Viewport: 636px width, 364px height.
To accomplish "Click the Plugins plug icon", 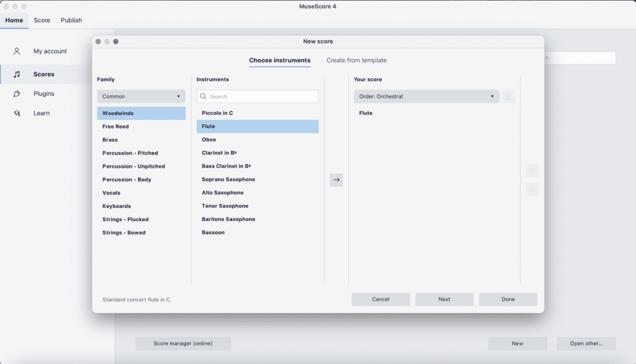I will pos(17,94).
